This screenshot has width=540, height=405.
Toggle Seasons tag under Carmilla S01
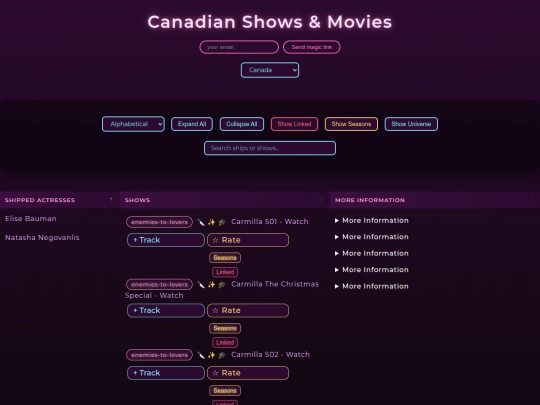(225, 258)
